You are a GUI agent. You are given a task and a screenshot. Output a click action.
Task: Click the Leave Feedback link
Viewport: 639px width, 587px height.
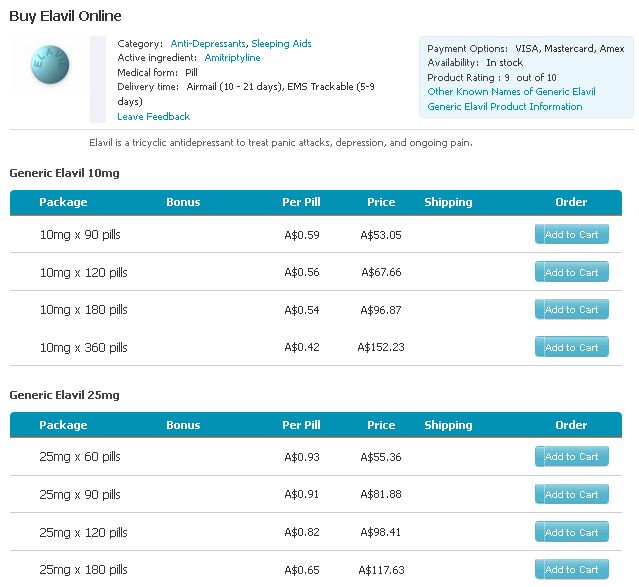[x=154, y=117]
